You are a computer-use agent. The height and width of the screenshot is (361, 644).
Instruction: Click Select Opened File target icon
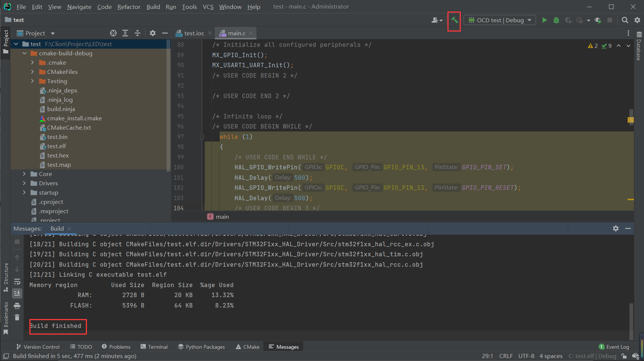click(113, 33)
